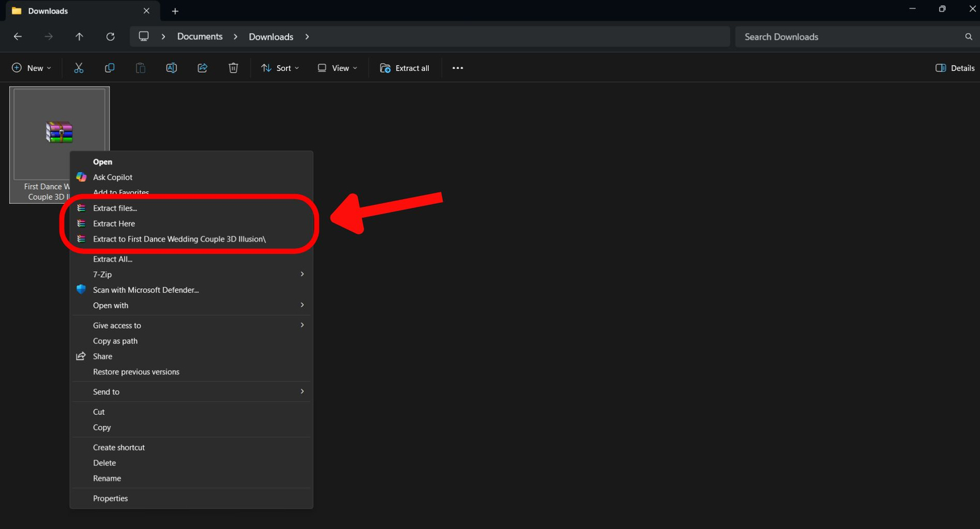Image resolution: width=980 pixels, height=529 pixels.
Task: Click the WinRAR icon beside Extract files
Action: coord(81,208)
